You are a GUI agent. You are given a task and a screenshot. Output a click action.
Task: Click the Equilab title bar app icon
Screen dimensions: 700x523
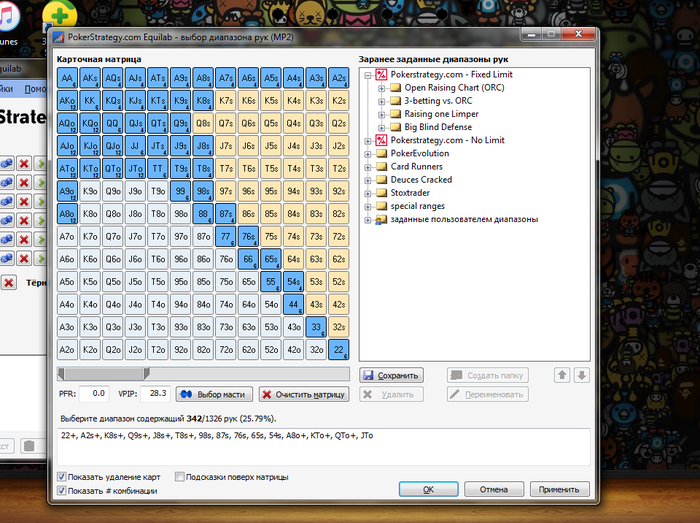click(x=58, y=37)
